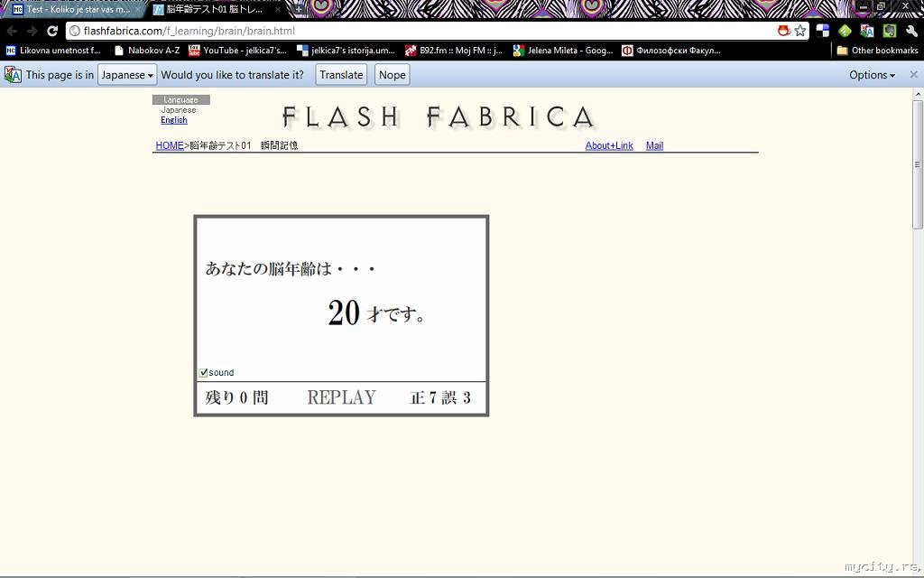The image size is (924, 578).
Task: Open the 'Likovna umetnost f...' bookmark
Action: (x=53, y=51)
